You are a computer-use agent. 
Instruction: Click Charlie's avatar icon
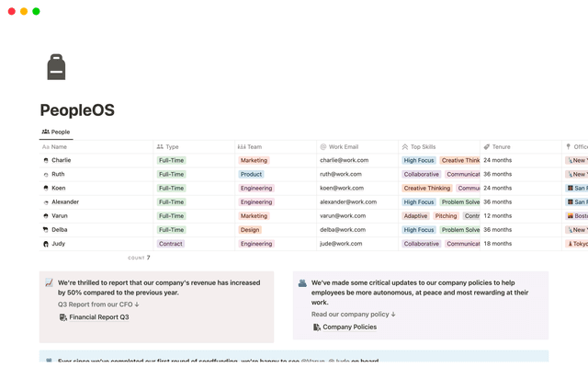[46, 160]
